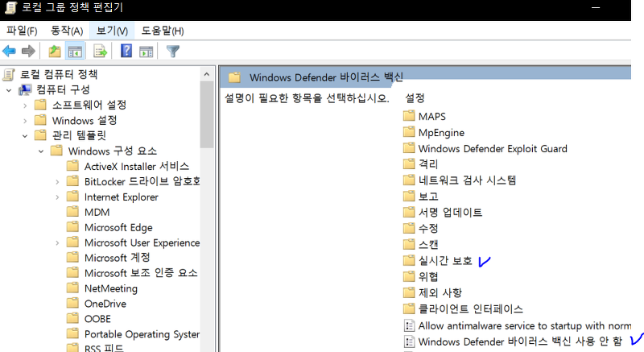644x352 pixels.
Task: Select the 실시간 보호 label text
Action: pyautogui.click(x=445, y=261)
